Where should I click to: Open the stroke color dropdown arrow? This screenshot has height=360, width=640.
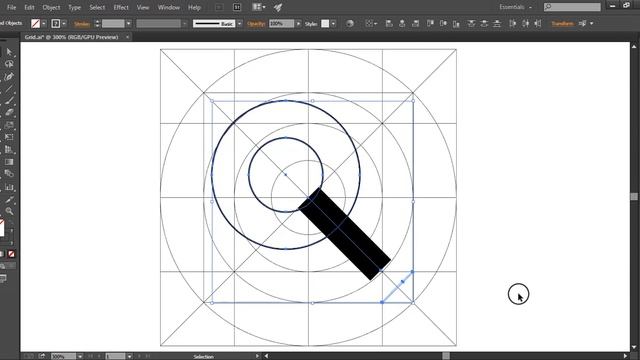click(x=64, y=24)
